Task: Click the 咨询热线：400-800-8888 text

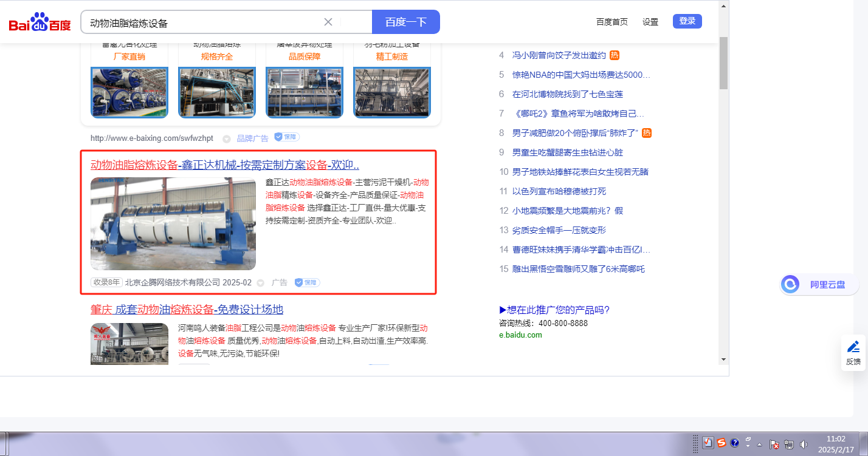Action: point(543,323)
